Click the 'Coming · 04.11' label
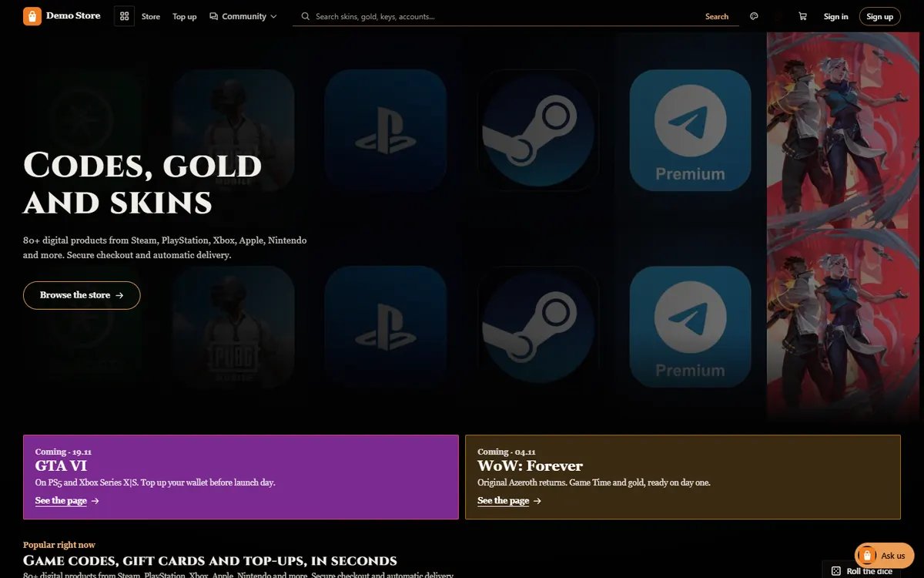Image resolution: width=924 pixels, height=578 pixels. [x=507, y=452]
